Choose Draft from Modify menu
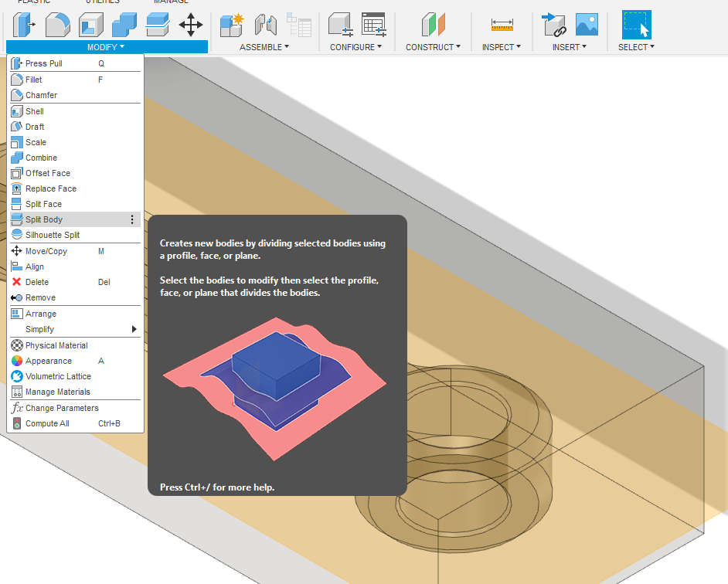728x584 pixels. click(75, 127)
